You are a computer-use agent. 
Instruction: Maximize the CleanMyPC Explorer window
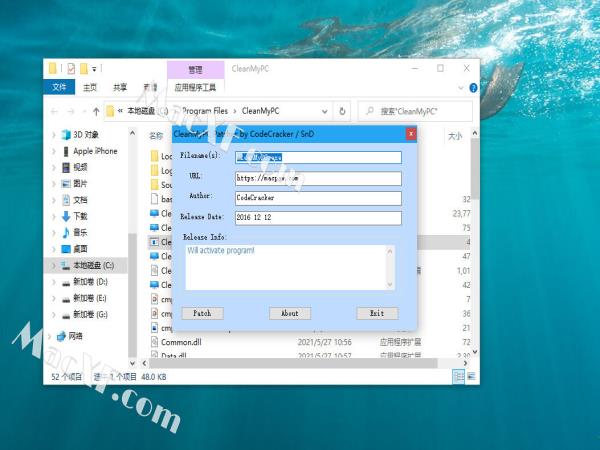point(440,68)
